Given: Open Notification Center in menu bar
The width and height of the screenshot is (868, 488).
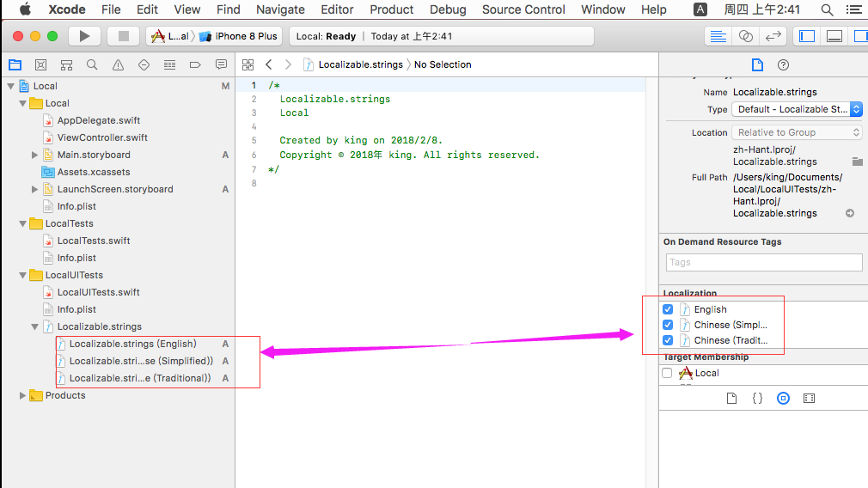Looking at the screenshot, I should pos(854,9).
